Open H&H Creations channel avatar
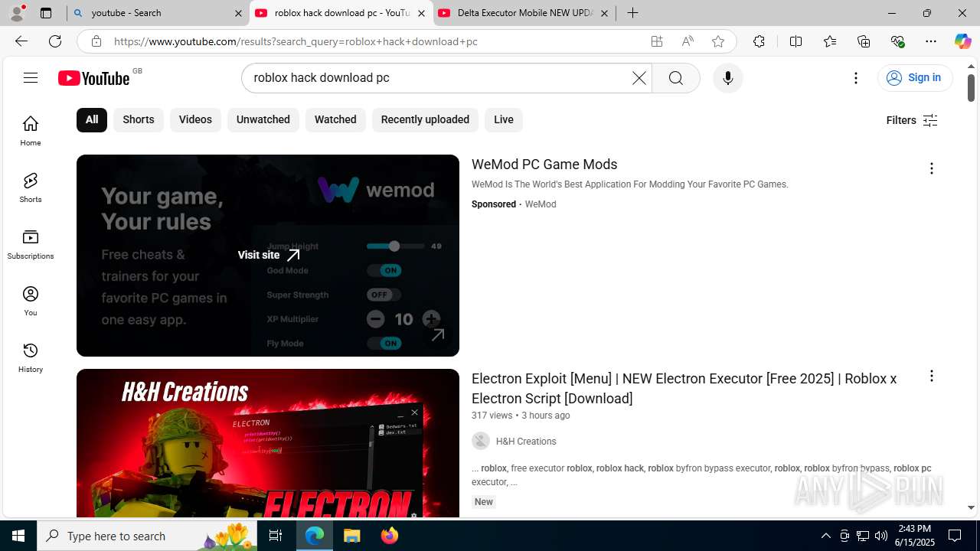 [x=481, y=441]
